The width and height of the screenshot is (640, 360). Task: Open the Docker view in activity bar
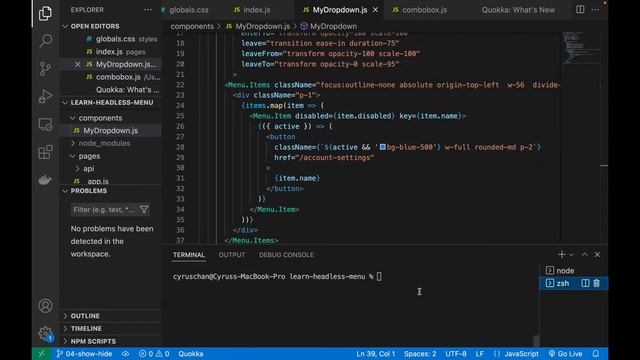(x=45, y=180)
